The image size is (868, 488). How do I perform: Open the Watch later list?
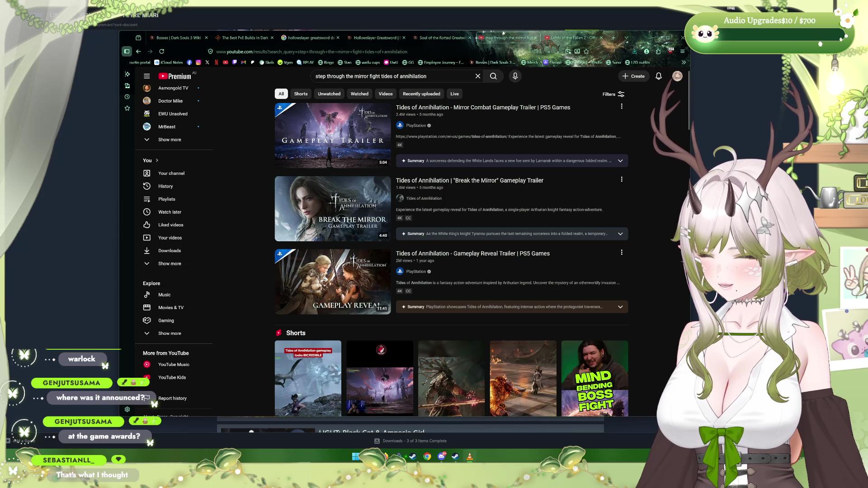tap(170, 212)
